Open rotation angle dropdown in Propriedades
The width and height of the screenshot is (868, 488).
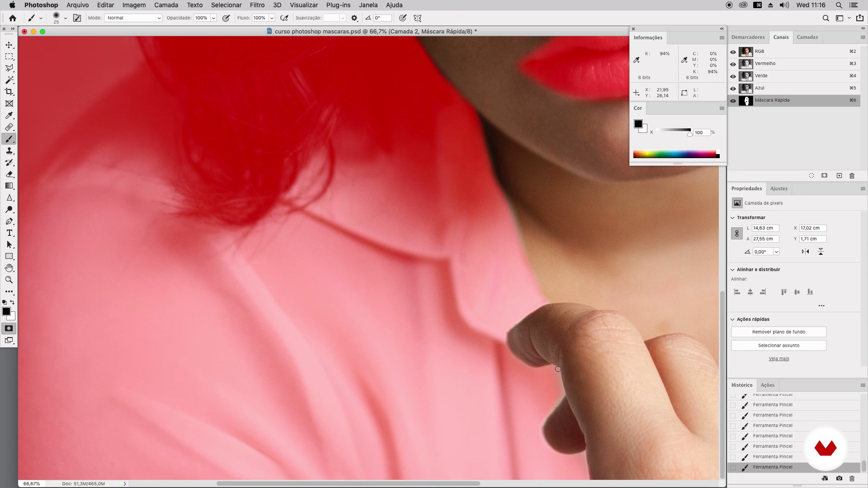coord(776,252)
